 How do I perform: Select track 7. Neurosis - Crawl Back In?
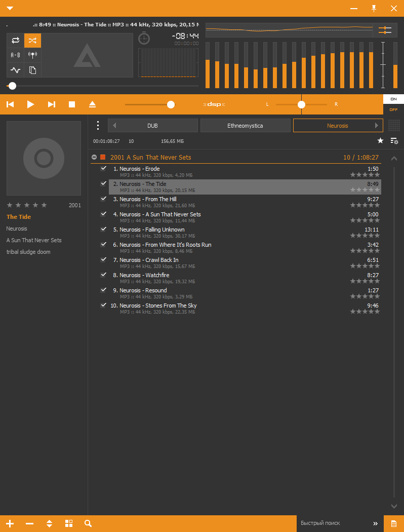coord(245,263)
